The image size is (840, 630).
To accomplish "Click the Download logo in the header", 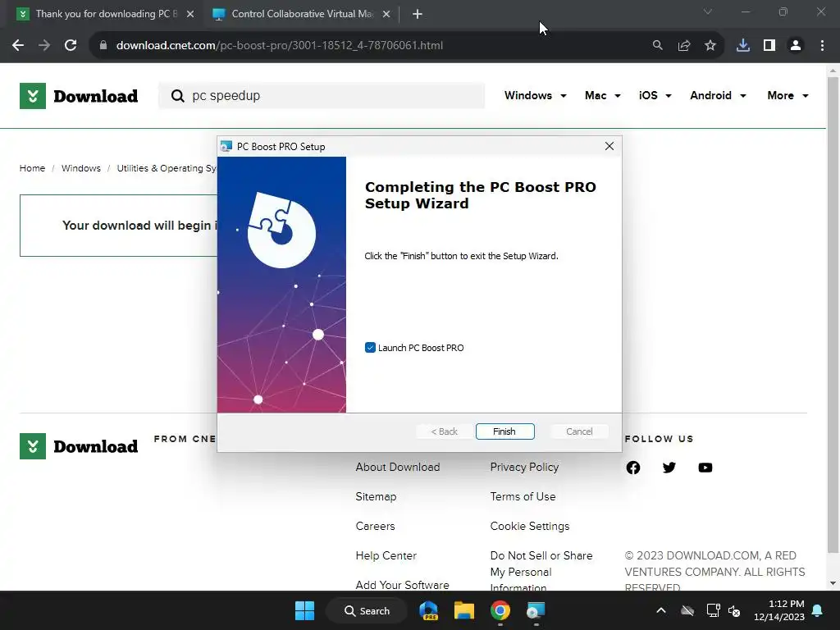I will tap(79, 96).
